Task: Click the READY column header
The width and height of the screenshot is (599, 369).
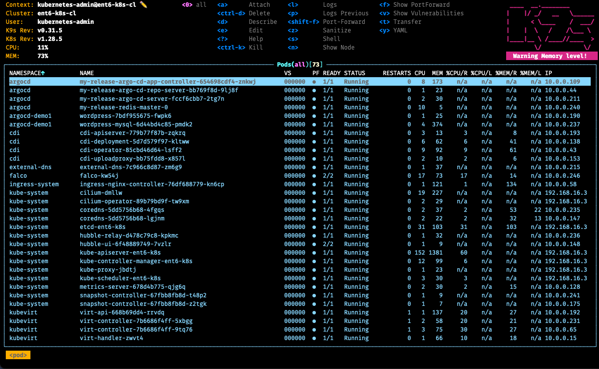Action: pos(332,73)
